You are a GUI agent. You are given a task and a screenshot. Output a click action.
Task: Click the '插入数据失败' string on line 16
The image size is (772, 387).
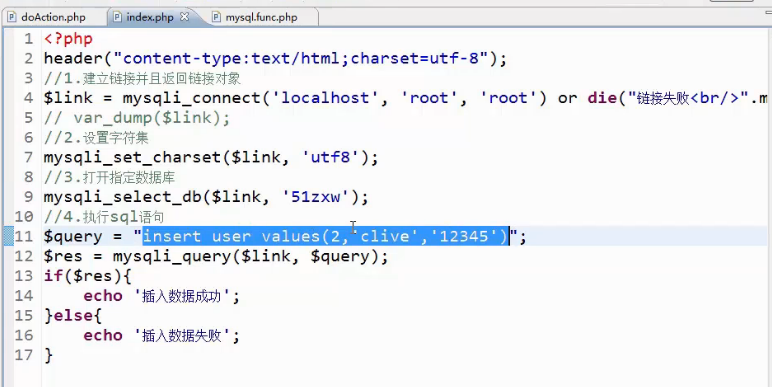[182, 335]
